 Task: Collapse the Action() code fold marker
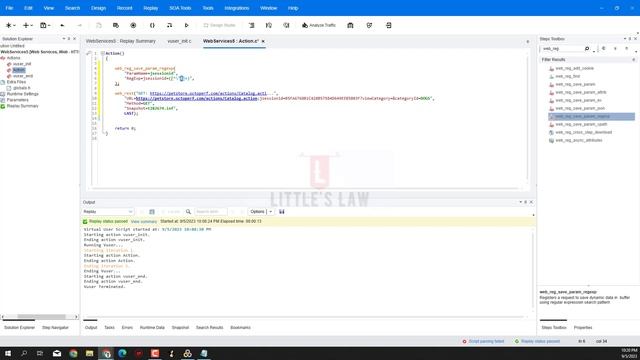coord(103,53)
